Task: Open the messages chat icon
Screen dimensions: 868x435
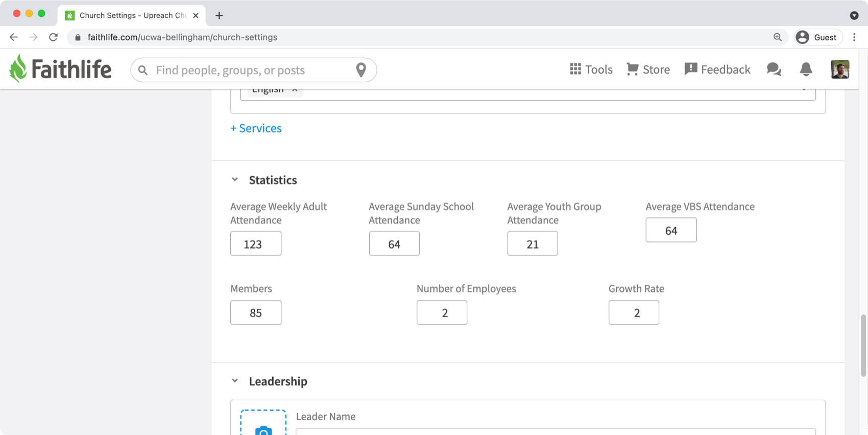Action: 774,70
